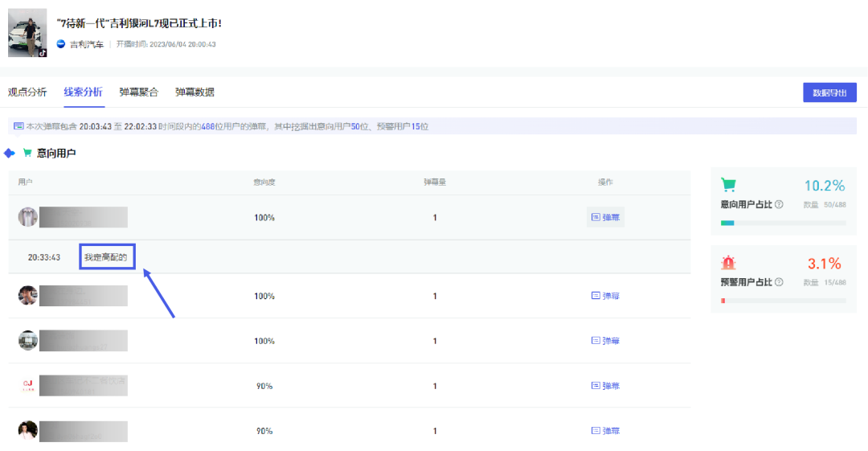Click the fifth user's avatar
The image size is (868, 451).
click(x=27, y=431)
